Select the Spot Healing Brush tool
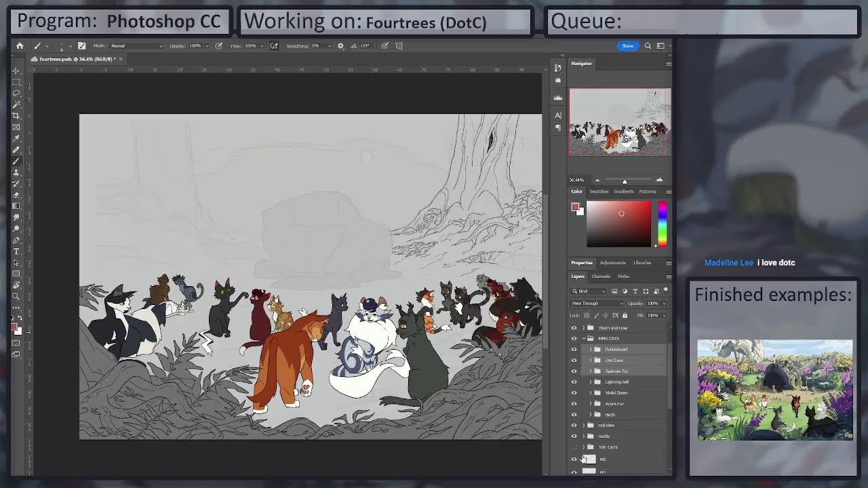Image resolution: width=868 pixels, height=488 pixels. tap(16, 150)
